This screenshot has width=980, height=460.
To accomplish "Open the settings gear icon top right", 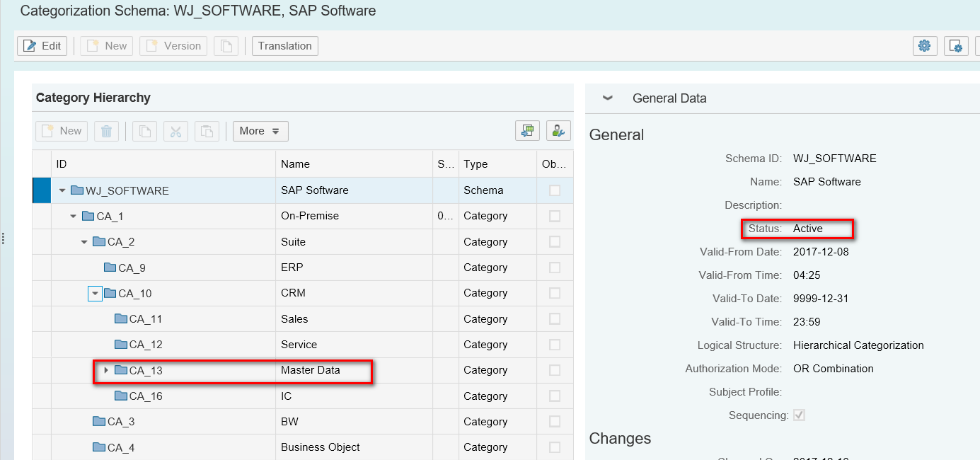I will (924, 46).
